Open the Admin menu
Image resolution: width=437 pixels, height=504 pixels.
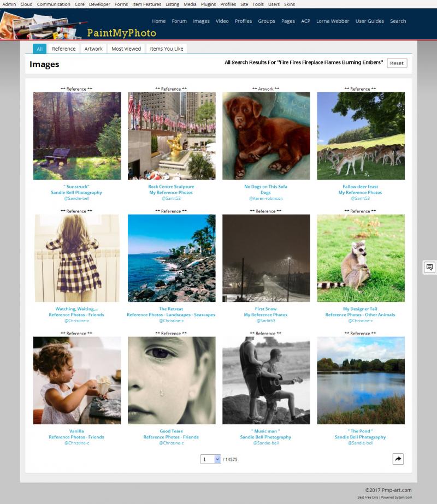pyautogui.click(x=9, y=4)
